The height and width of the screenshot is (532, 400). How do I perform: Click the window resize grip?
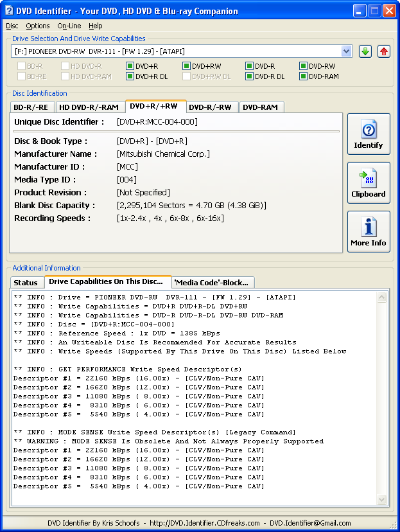pyautogui.click(x=393, y=525)
